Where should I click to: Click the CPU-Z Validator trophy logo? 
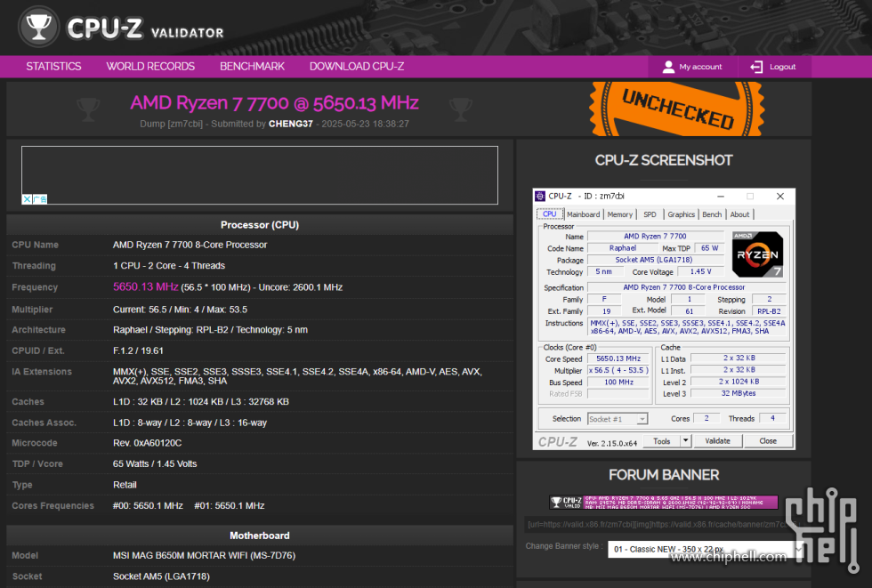(x=38, y=26)
